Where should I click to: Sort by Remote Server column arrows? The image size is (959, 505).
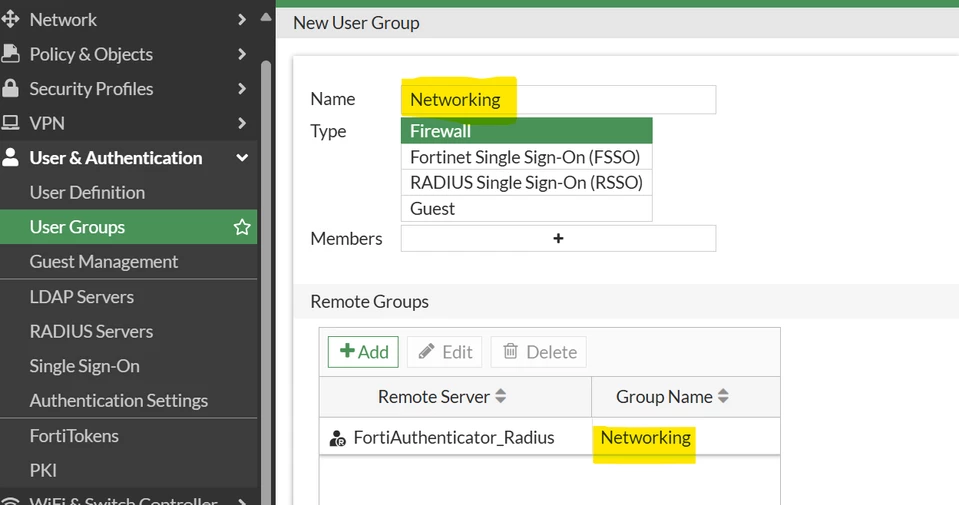(x=501, y=396)
